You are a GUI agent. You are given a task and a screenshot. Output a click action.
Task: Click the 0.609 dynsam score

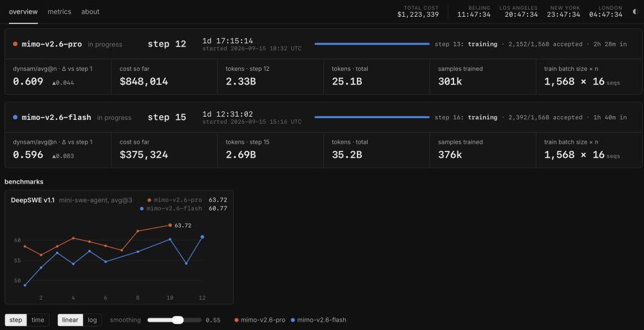pyautogui.click(x=28, y=81)
